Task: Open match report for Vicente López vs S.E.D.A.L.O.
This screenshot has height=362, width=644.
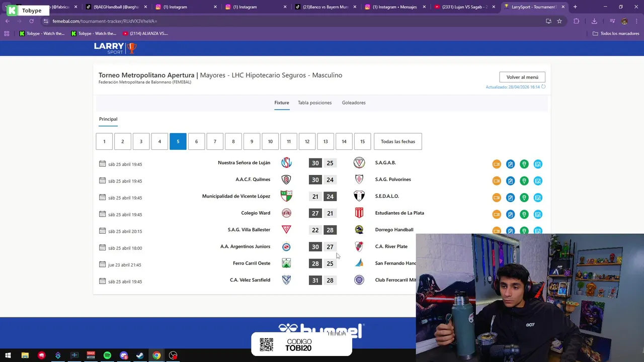Action: tap(510, 198)
